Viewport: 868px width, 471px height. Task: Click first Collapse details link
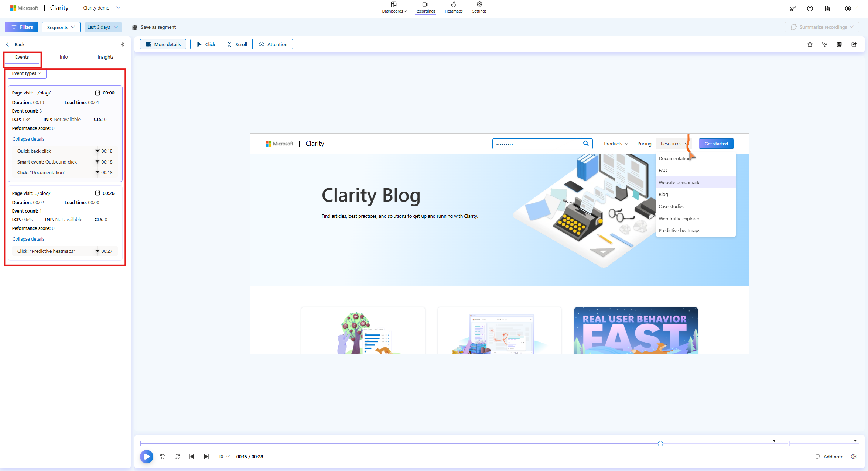click(28, 139)
